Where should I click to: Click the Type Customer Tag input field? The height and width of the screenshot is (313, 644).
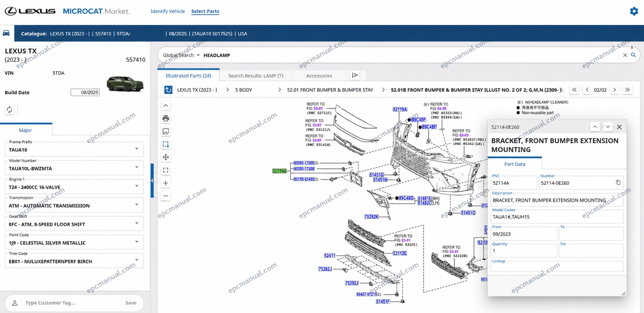(x=71, y=303)
